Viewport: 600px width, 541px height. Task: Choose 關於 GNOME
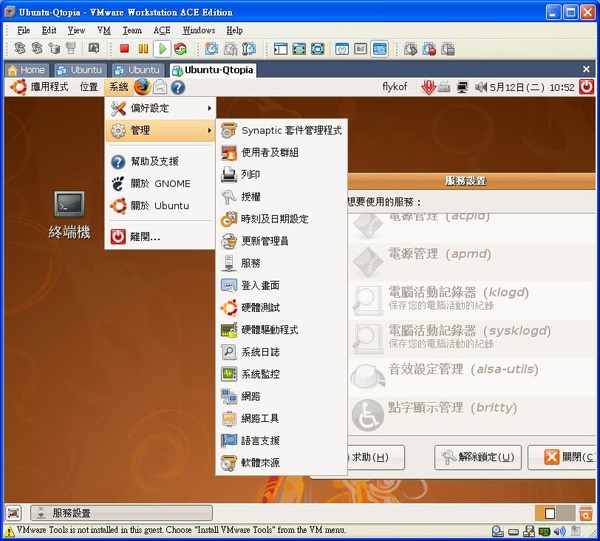(x=160, y=184)
